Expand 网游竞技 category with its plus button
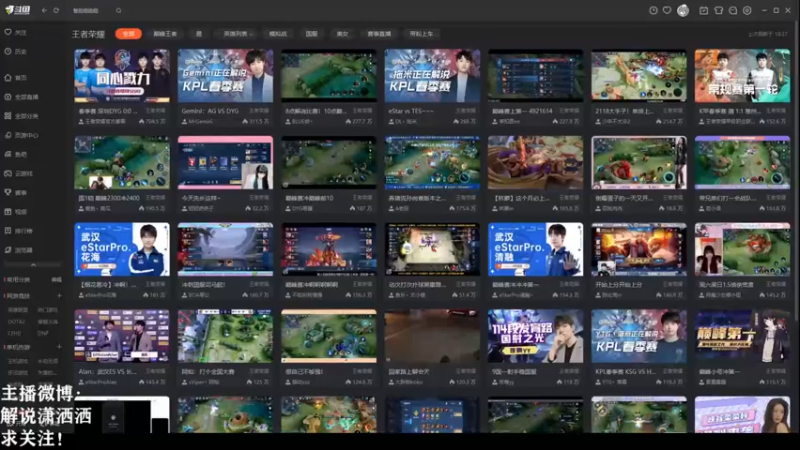This screenshot has width=800, height=450. (x=59, y=295)
